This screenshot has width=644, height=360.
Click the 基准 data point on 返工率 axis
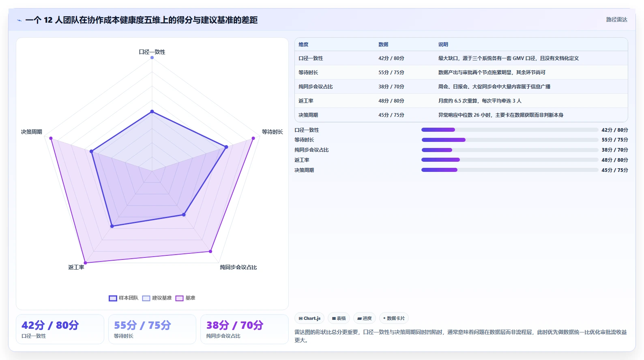click(x=85, y=263)
